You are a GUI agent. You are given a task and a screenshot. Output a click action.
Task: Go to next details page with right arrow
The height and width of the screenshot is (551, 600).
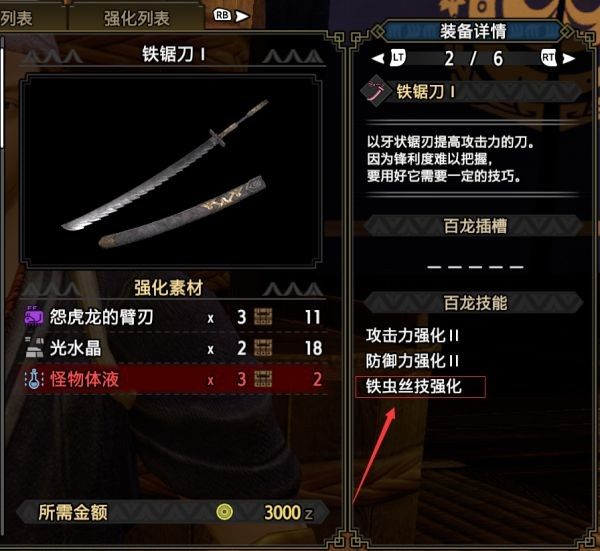tap(569, 58)
